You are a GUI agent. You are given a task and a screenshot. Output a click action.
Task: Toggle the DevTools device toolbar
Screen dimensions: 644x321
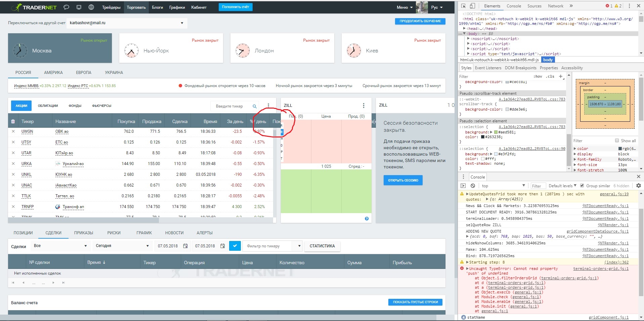(472, 6)
